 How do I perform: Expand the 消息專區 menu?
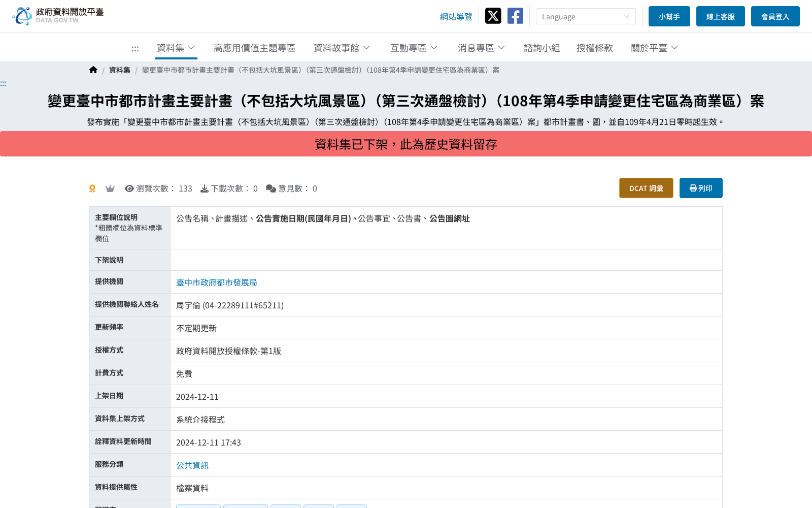coord(482,48)
